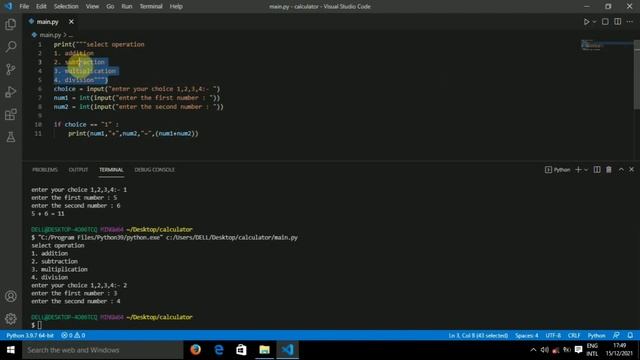The image size is (640, 360).
Task: Click line number 10 in gutter
Action: point(38,124)
